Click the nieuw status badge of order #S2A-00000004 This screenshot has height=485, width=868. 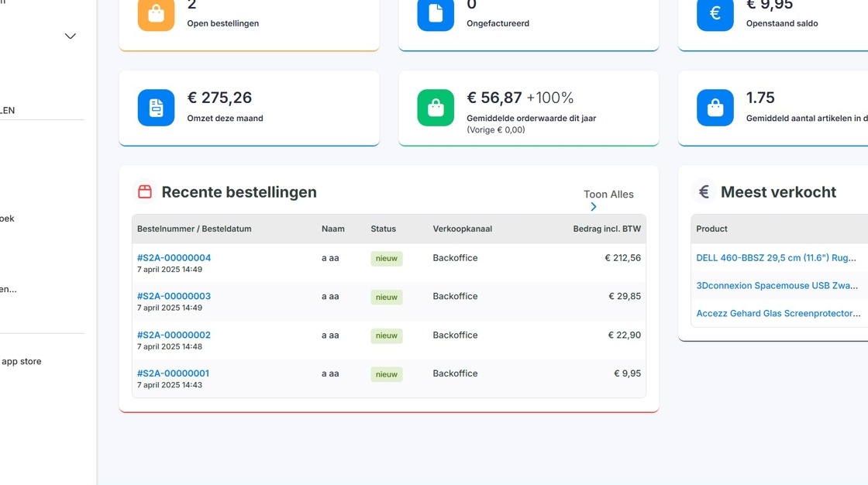(x=387, y=259)
